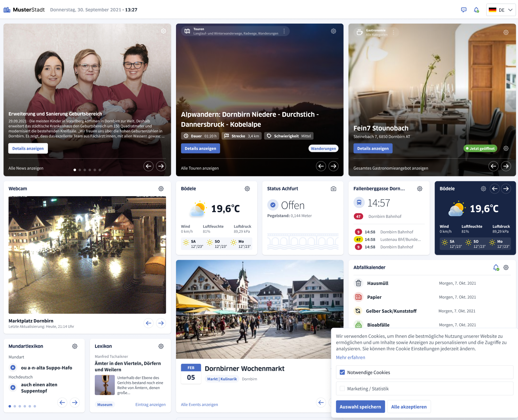Go to previous Bödele weather location

495,189
